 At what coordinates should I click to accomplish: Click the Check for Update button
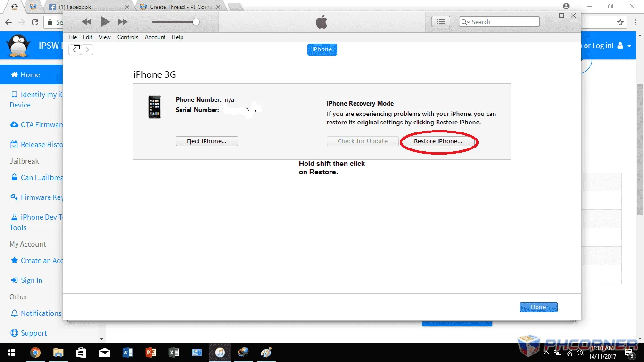[x=363, y=141]
